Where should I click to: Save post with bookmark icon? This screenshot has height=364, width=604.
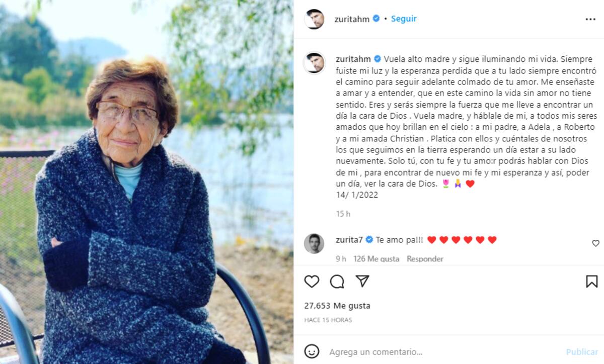pyautogui.click(x=592, y=282)
